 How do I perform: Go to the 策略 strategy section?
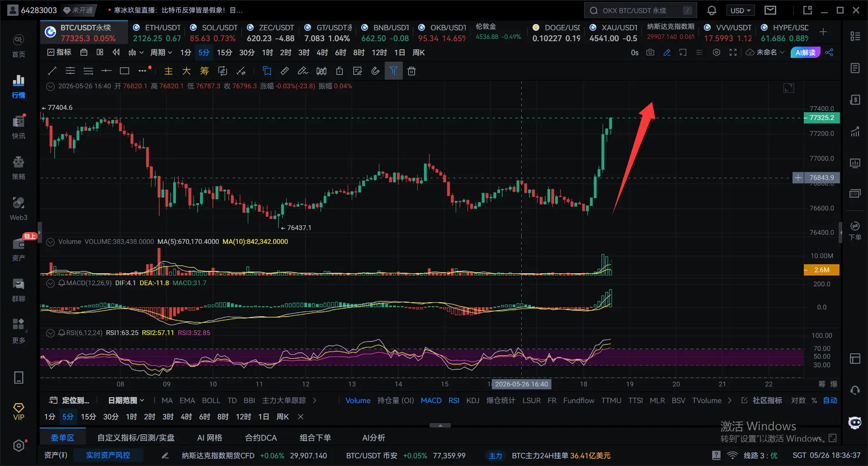click(x=19, y=168)
